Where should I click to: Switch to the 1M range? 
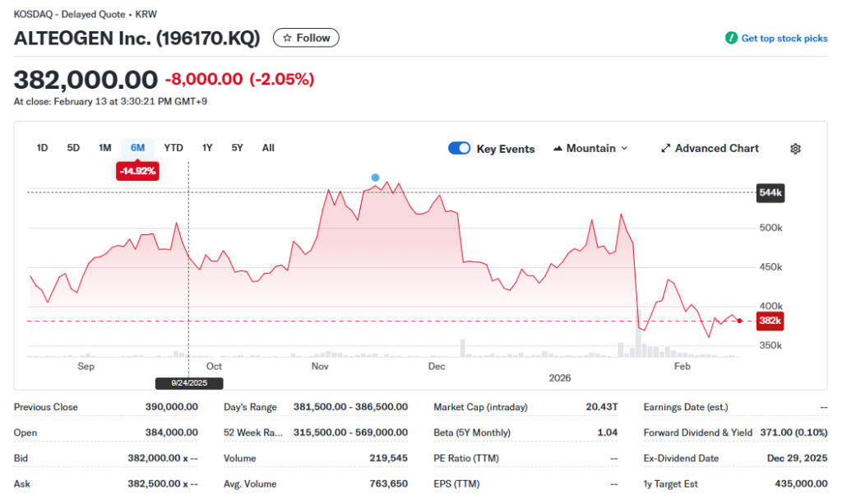point(104,148)
